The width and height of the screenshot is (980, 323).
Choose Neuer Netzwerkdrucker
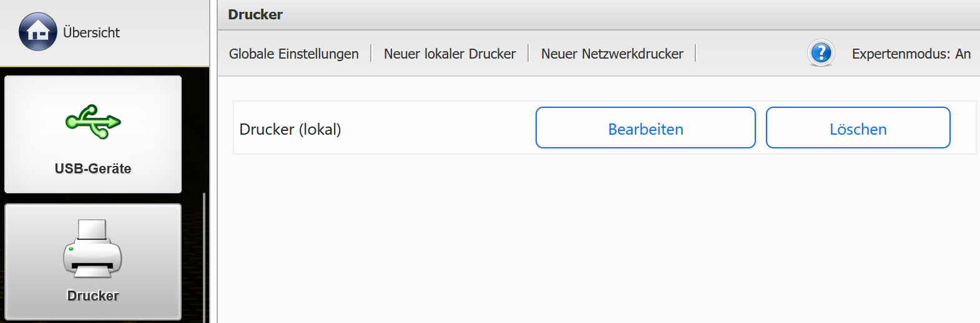[612, 54]
